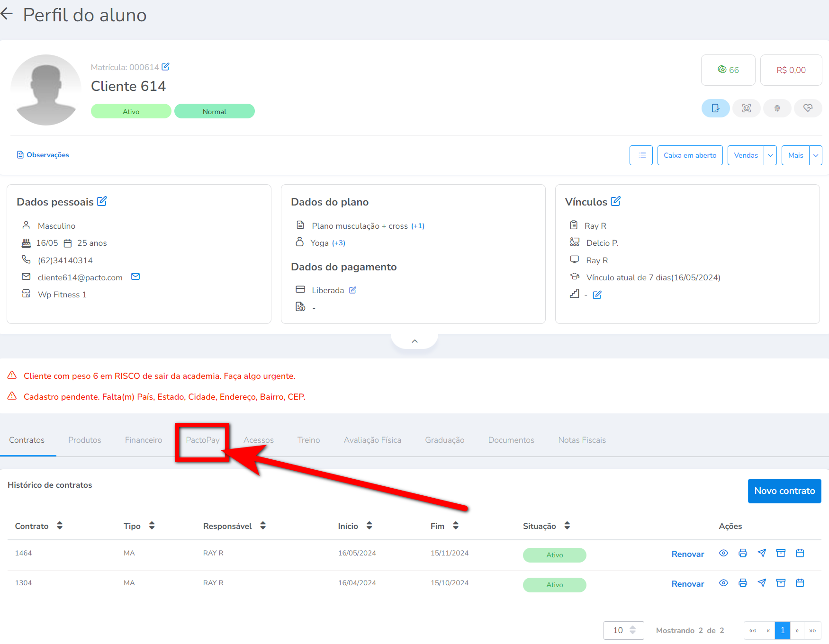Image resolution: width=829 pixels, height=644 pixels.
Task: Click the facial recognition icon button
Action: pyautogui.click(x=747, y=108)
